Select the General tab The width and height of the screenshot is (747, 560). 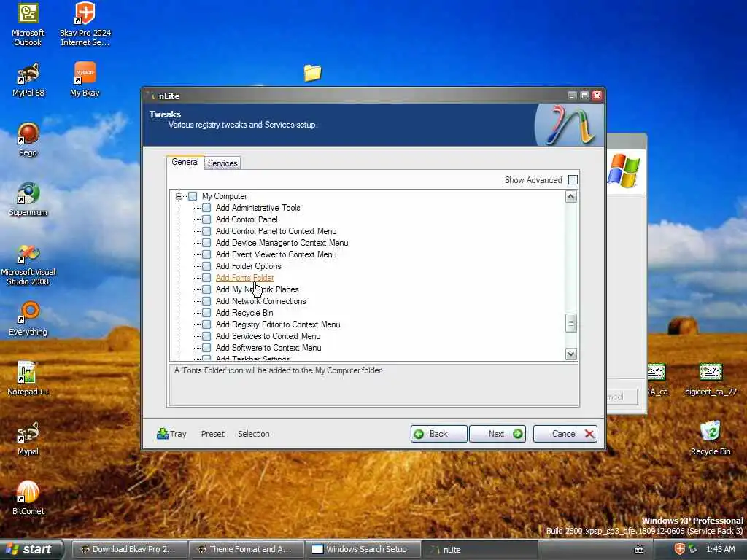pyautogui.click(x=185, y=162)
